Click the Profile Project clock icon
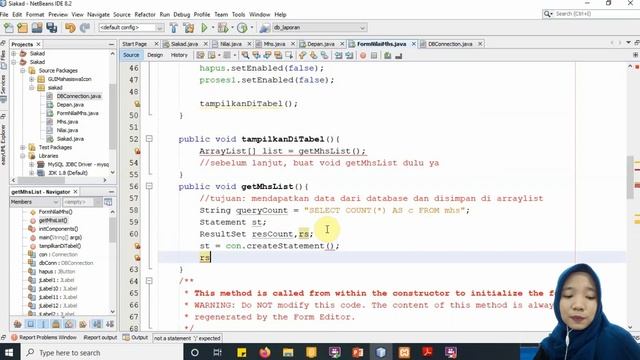 pyautogui.click(x=242, y=27)
